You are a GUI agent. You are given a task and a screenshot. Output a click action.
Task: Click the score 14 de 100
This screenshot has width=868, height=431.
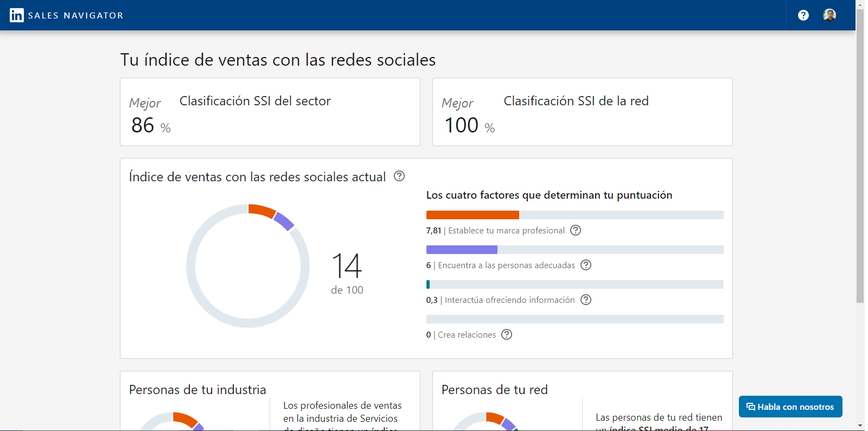point(347,272)
